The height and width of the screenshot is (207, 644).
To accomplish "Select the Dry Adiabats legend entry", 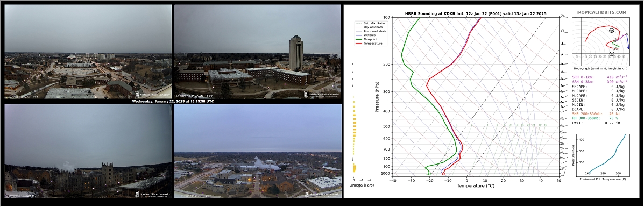I will point(369,27).
